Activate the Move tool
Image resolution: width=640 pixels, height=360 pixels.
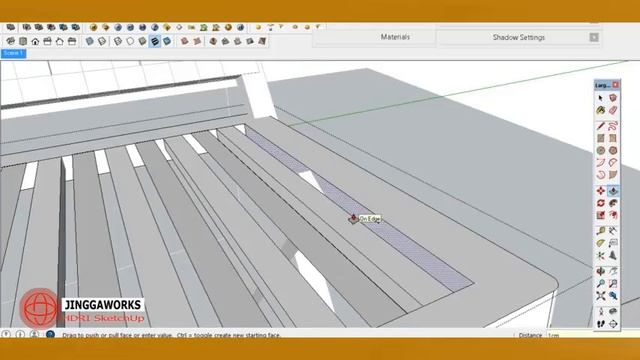point(600,191)
